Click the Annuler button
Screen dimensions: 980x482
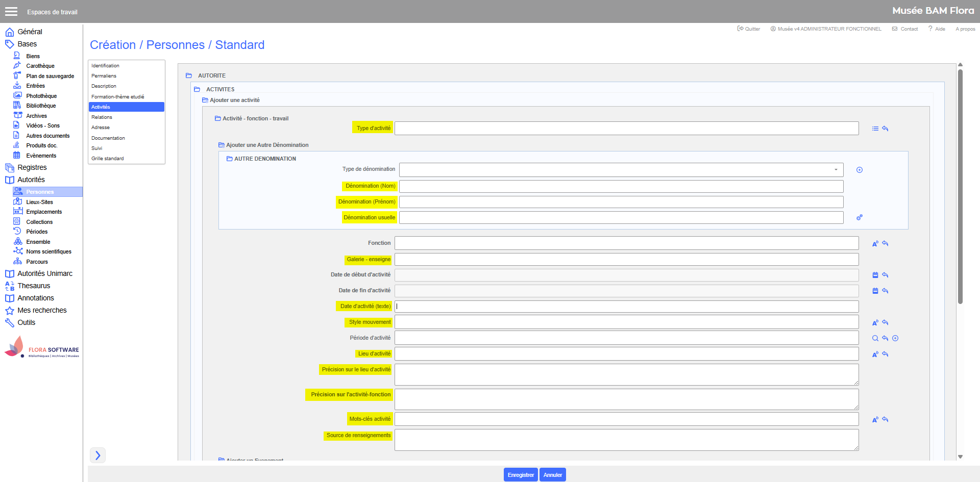click(x=552, y=475)
